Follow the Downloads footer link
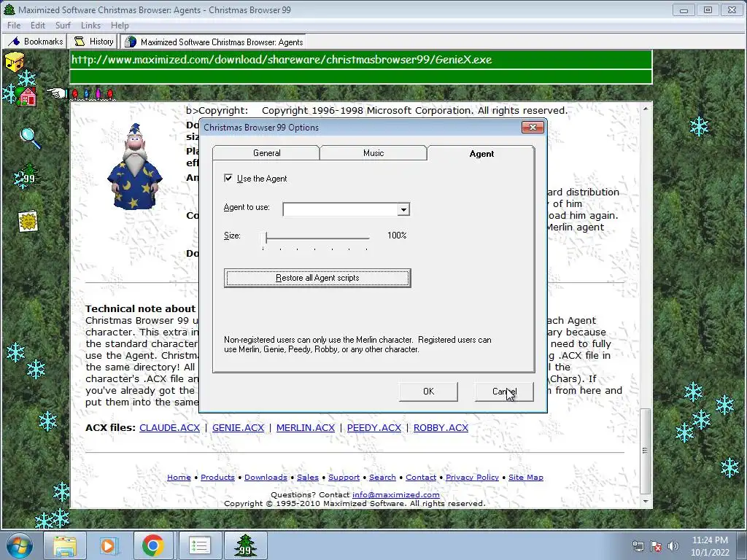Viewport: 747px width, 560px height. click(266, 477)
